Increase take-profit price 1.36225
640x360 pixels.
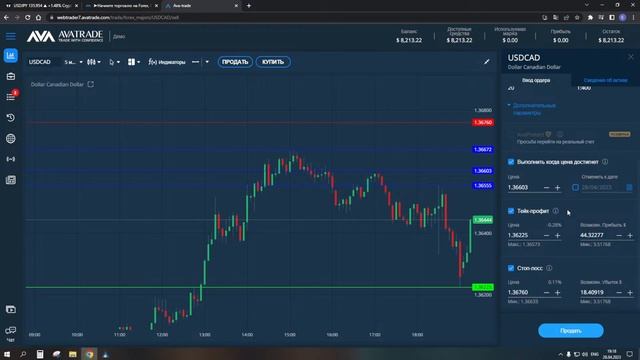pos(558,235)
